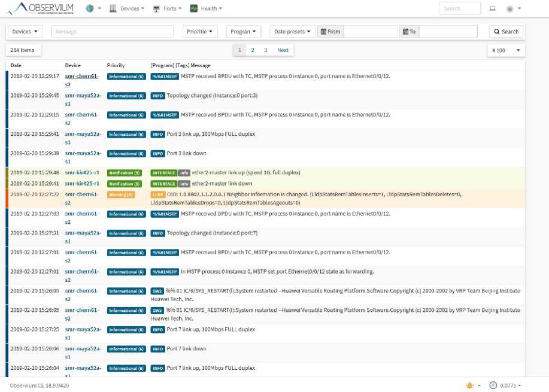The image size is (549, 392).
Task: Click the Date column header
Action: [16, 65]
